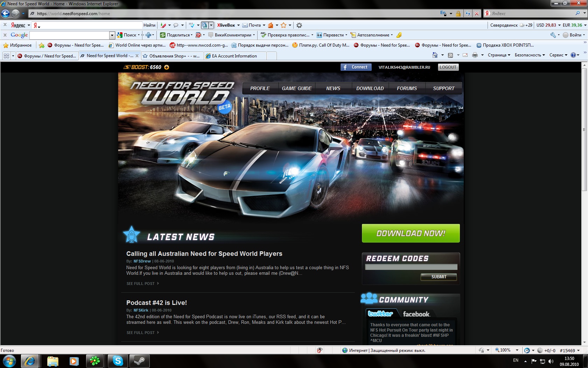588x368 pixels.
Task: Click the Windows Start orb
Action: pos(9,361)
